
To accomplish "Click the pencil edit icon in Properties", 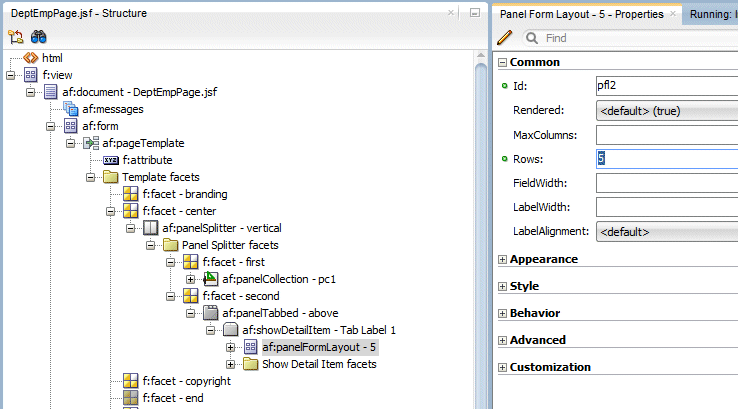I will click(x=505, y=37).
